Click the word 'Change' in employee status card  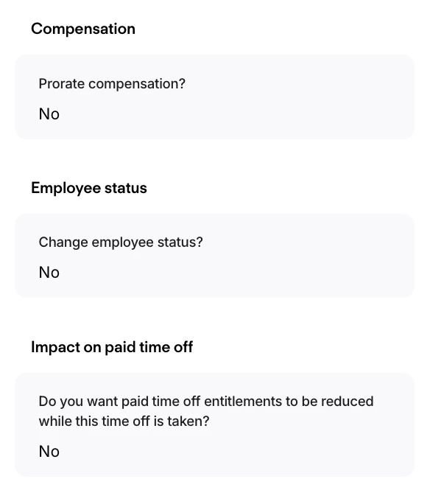pos(63,242)
